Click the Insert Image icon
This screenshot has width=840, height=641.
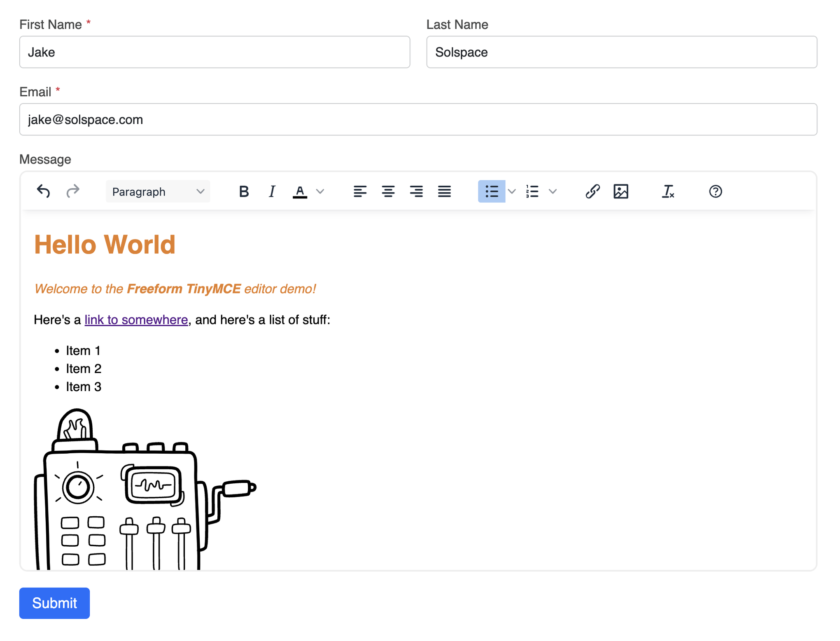tap(621, 191)
